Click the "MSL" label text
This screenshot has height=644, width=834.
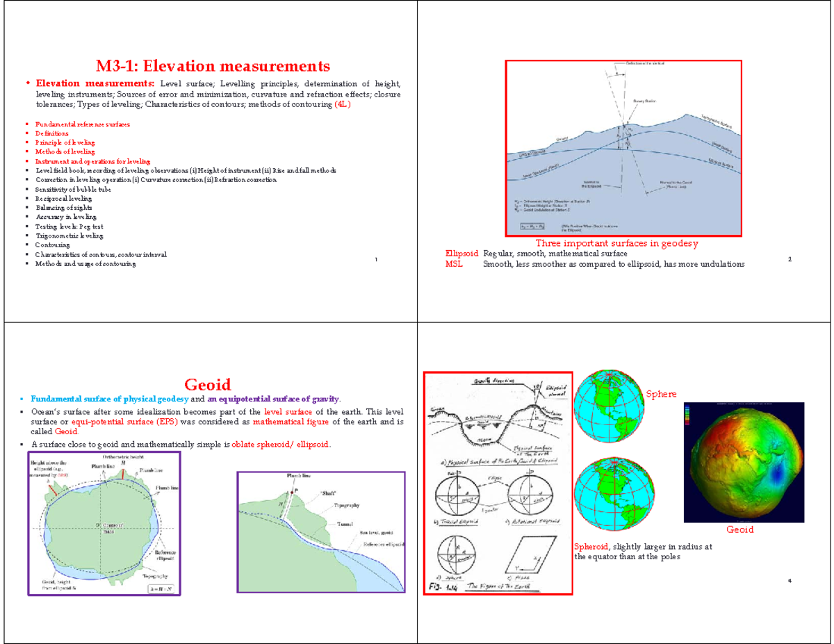point(455,264)
